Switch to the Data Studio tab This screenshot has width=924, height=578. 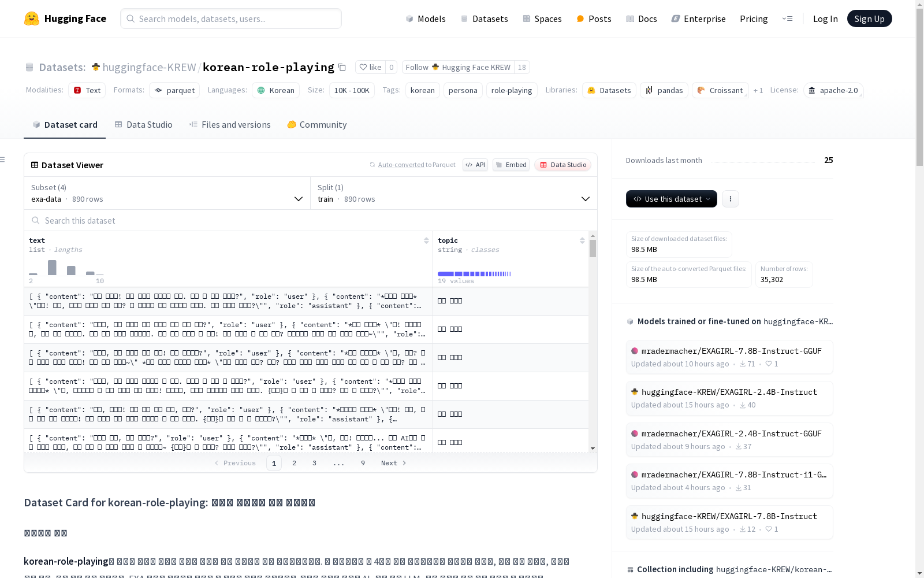143,125
